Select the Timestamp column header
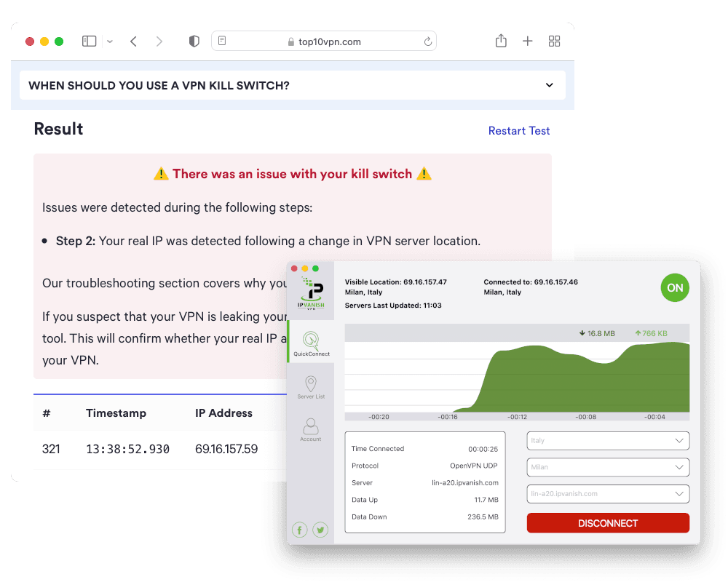The height and width of the screenshot is (582, 728). click(x=116, y=413)
